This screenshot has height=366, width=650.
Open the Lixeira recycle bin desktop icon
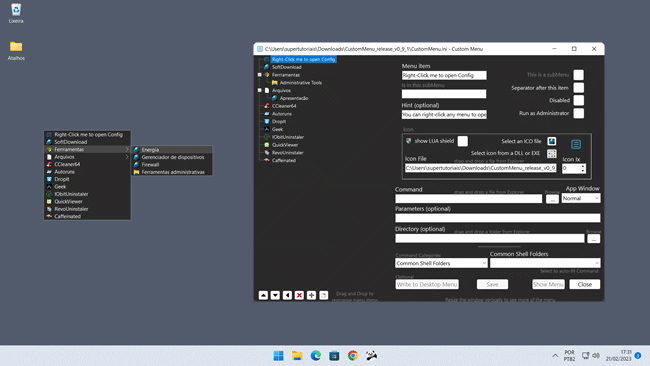click(16, 13)
